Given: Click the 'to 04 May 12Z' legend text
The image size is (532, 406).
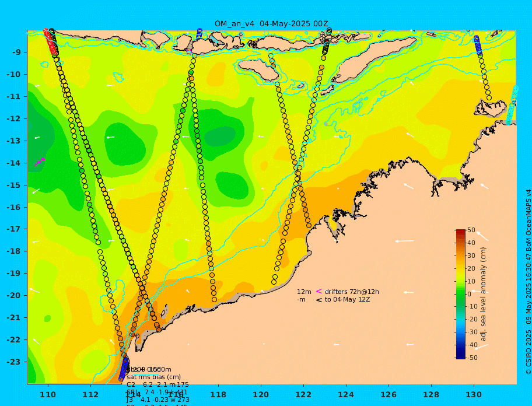Looking at the screenshot, I should pyautogui.click(x=348, y=300).
